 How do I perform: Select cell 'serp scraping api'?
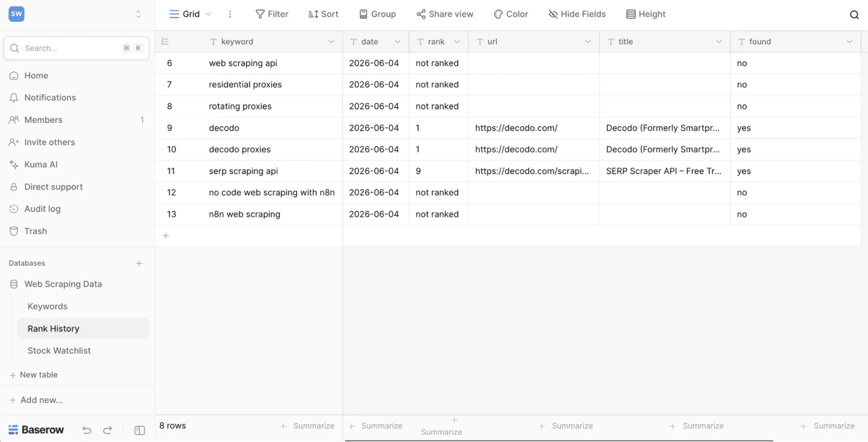click(273, 171)
